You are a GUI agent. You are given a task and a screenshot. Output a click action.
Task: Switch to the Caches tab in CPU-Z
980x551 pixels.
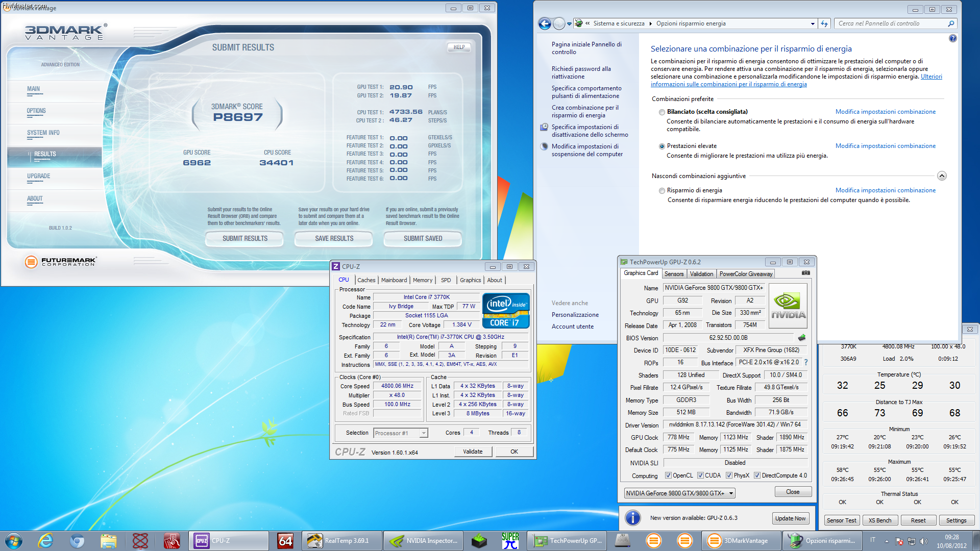[x=366, y=280]
